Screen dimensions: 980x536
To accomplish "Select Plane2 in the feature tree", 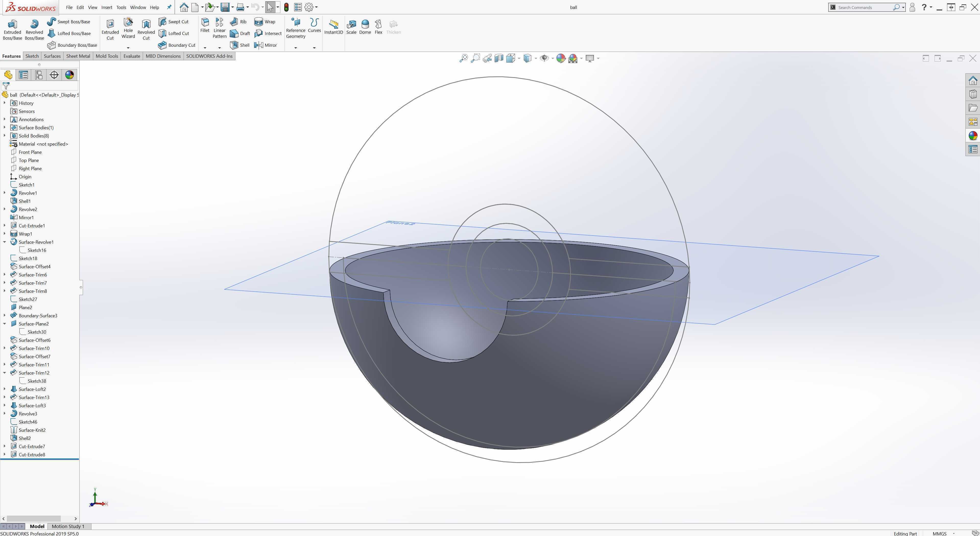I will tap(26, 307).
